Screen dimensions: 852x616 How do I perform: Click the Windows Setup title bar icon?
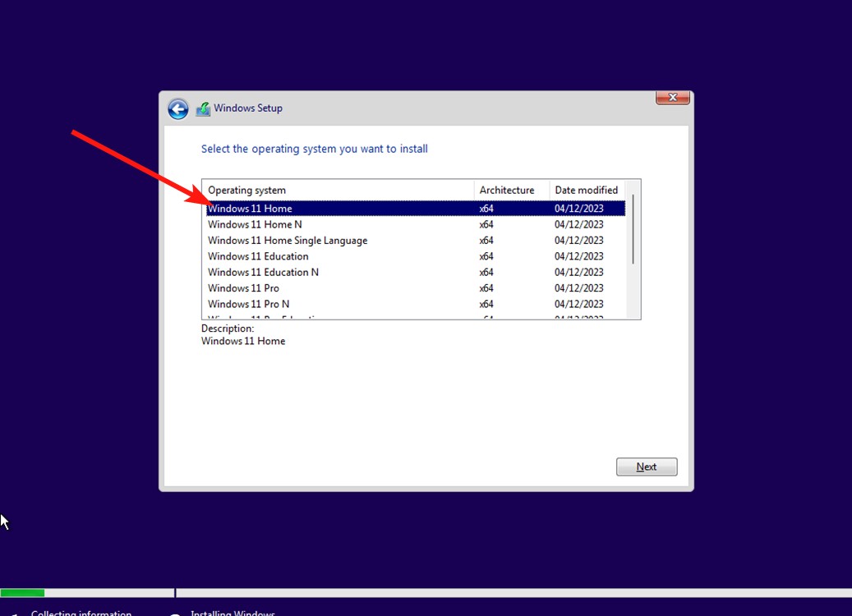[203, 108]
